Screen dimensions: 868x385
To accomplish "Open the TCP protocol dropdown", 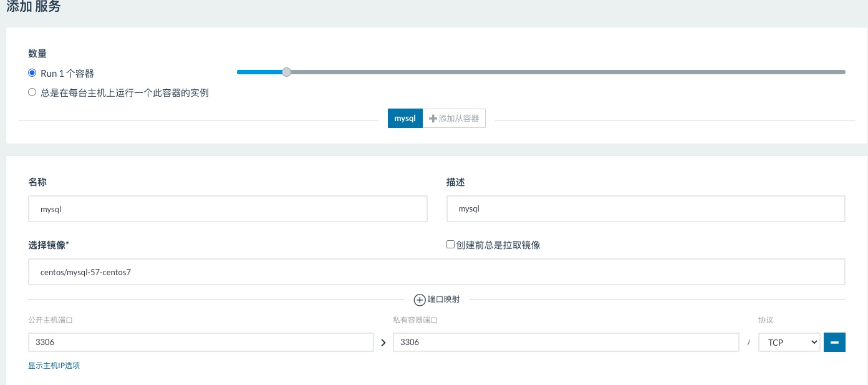I will [789, 343].
